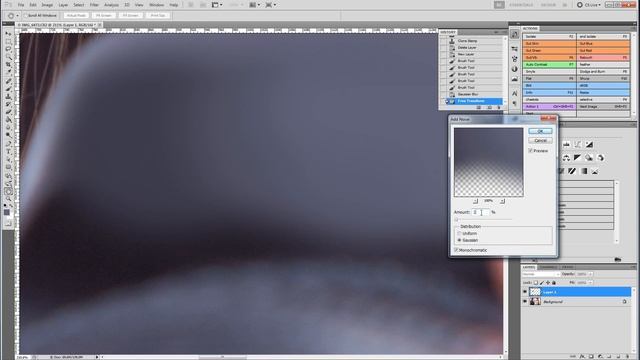Open the layer Opacity dropdown
The height and width of the screenshot is (360, 640).
click(591, 274)
